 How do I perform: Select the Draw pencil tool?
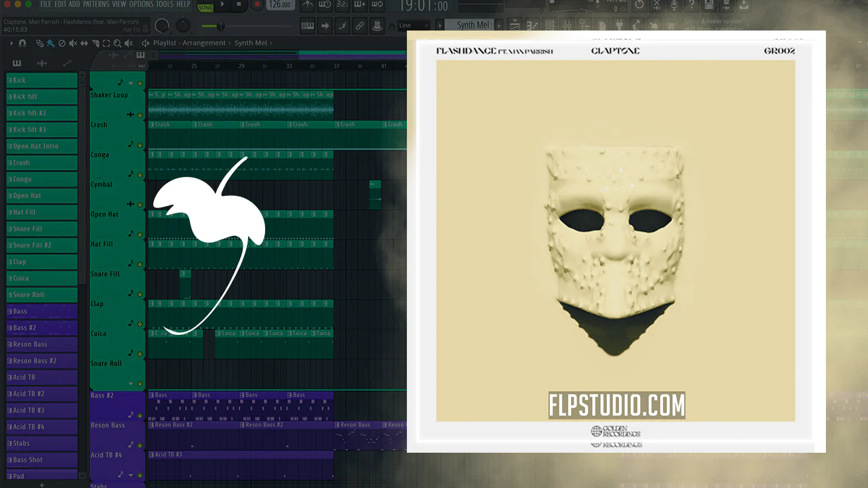coord(40,43)
